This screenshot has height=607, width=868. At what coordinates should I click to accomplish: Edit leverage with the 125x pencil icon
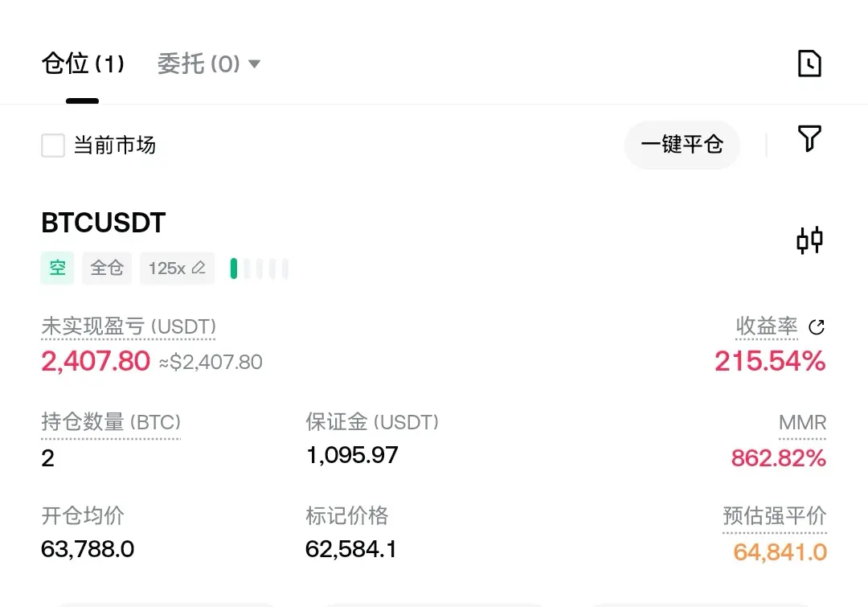click(199, 268)
